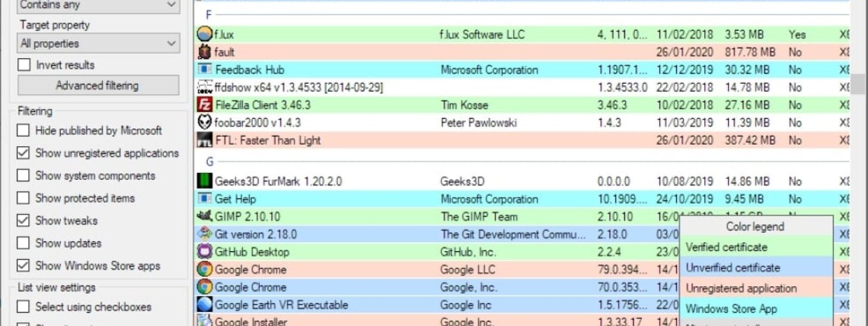The height and width of the screenshot is (326, 868).
Task: Click the 12/12/2019 install date
Action: point(685,70)
